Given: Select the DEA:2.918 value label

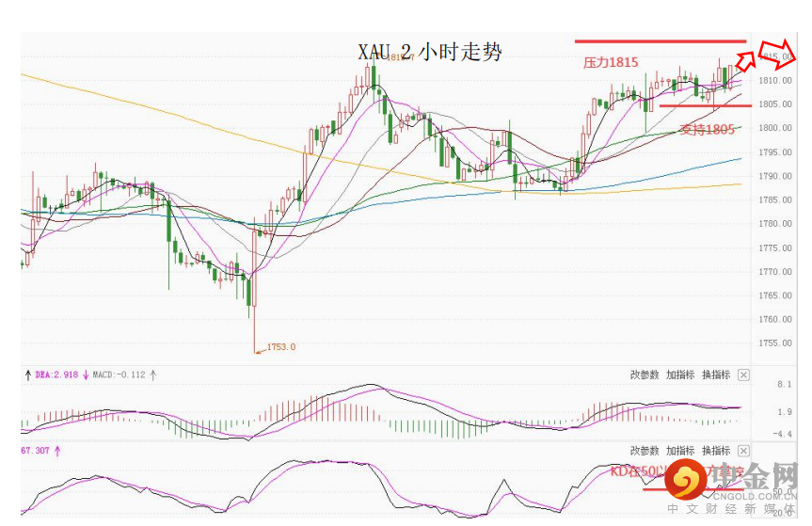Looking at the screenshot, I should tap(57, 375).
